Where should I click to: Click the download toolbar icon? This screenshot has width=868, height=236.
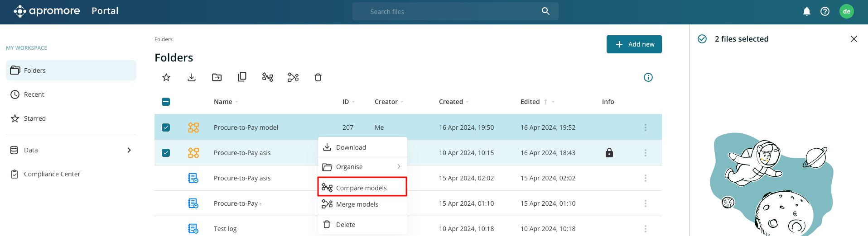tap(192, 77)
